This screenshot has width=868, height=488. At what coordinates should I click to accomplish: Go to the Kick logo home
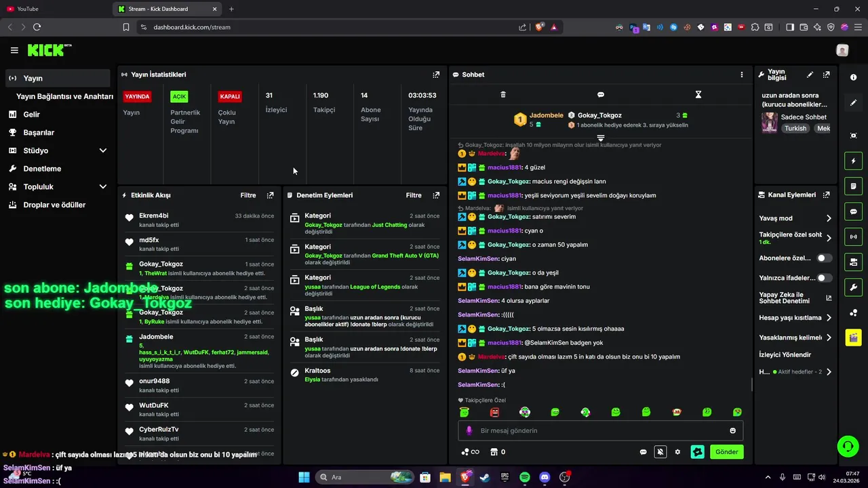[x=49, y=50]
